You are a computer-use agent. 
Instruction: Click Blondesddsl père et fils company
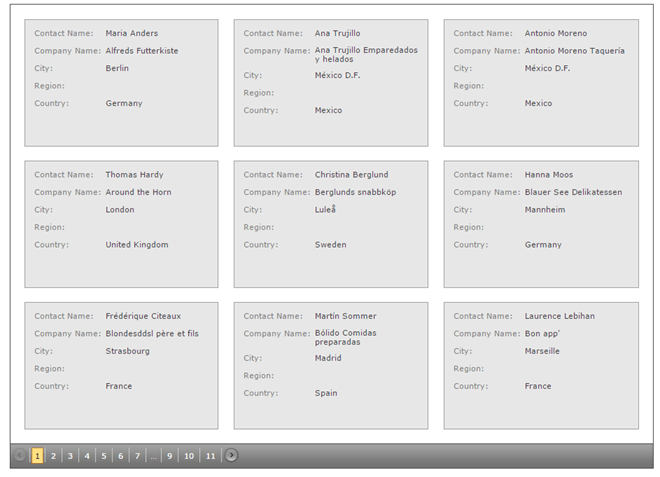click(x=152, y=333)
